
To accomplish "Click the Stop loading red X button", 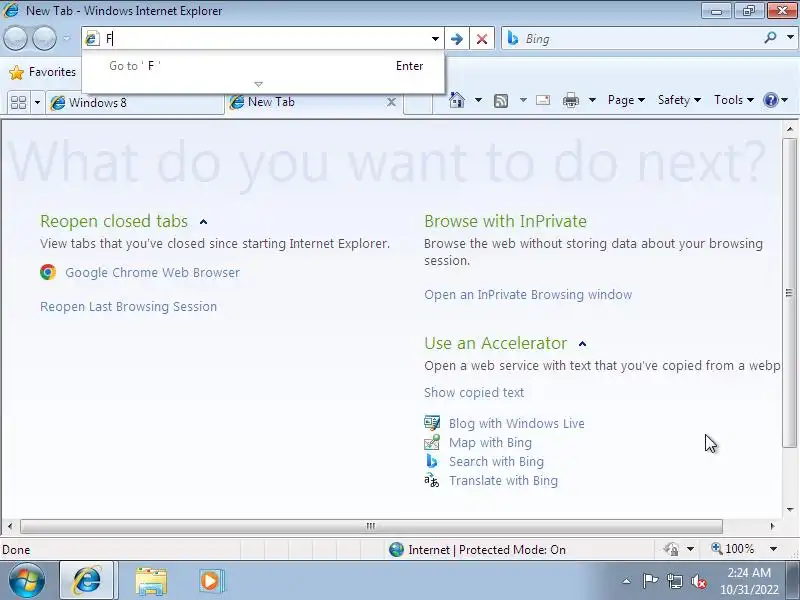I will point(482,39).
